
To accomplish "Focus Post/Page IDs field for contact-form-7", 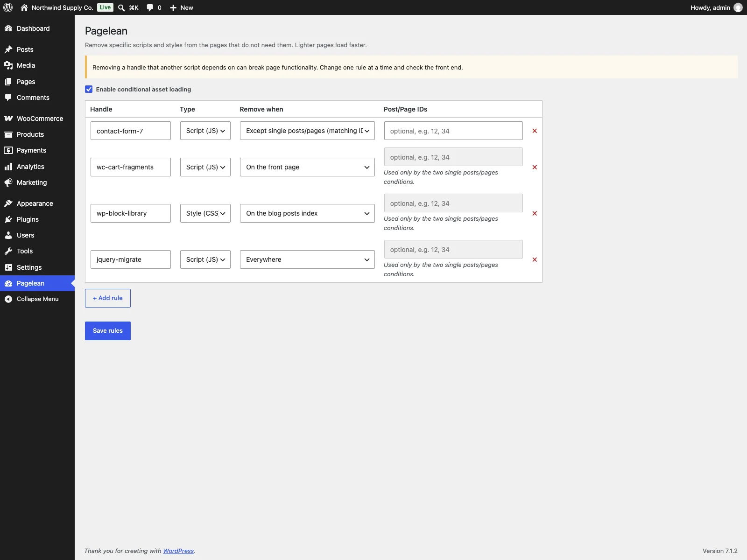I will click(x=453, y=131).
